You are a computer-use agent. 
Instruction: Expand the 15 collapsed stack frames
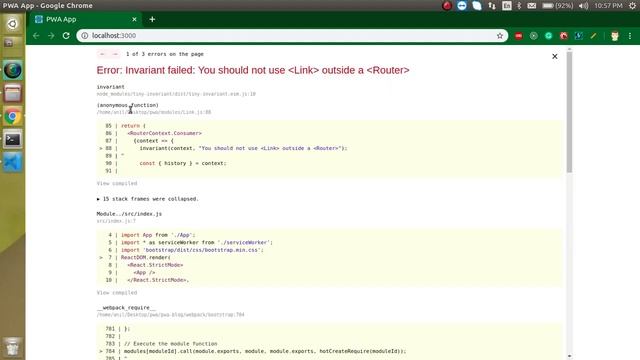coord(147,199)
